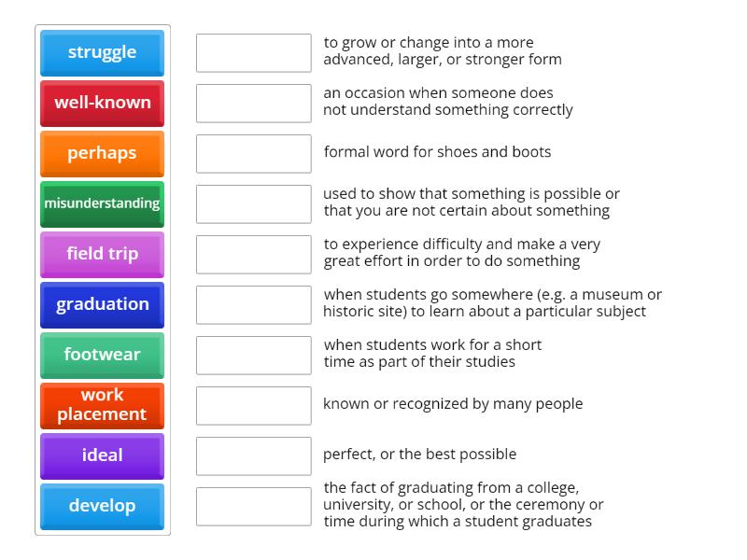This screenshot has height=560, width=747.
Task: Select the green 'misunderstanding' tile
Action: 102,204
